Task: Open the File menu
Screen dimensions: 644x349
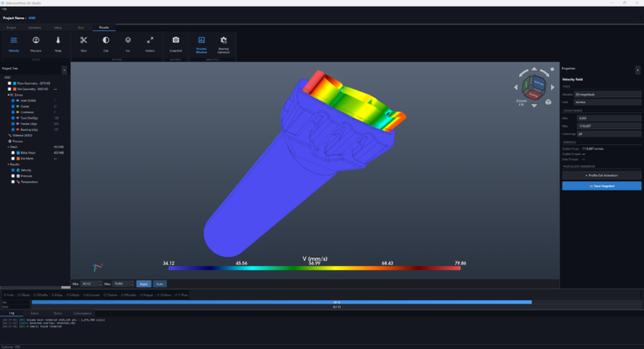Action: [4, 9]
